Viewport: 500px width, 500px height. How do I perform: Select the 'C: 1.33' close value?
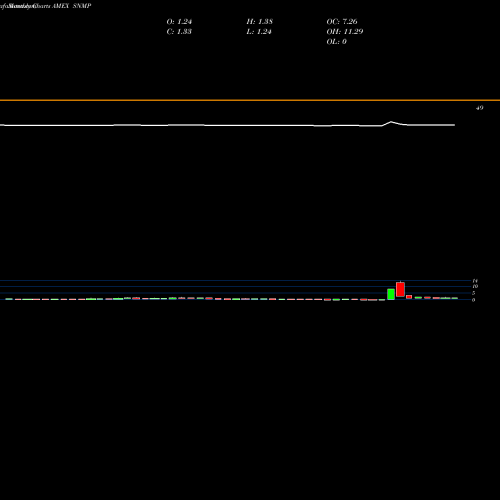coord(179,32)
